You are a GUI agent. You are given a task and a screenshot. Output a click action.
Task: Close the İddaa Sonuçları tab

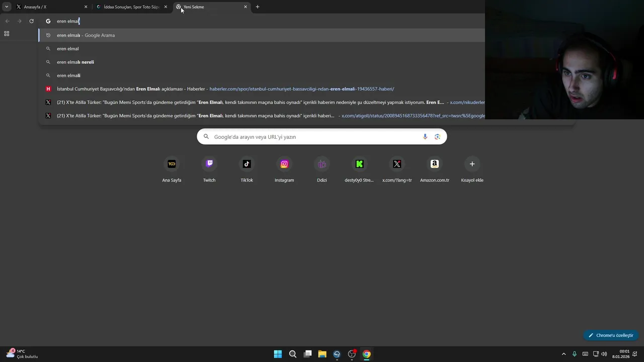pyautogui.click(x=166, y=7)
